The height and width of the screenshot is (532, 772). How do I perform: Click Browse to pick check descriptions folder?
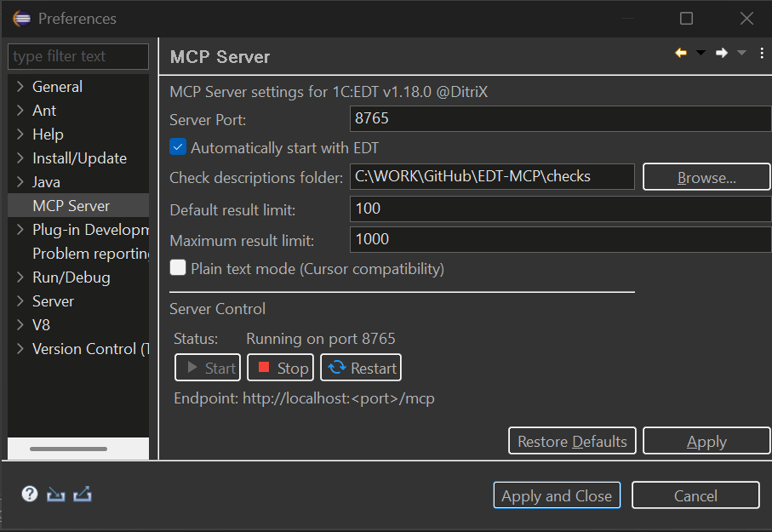click(x=706, y=177)
